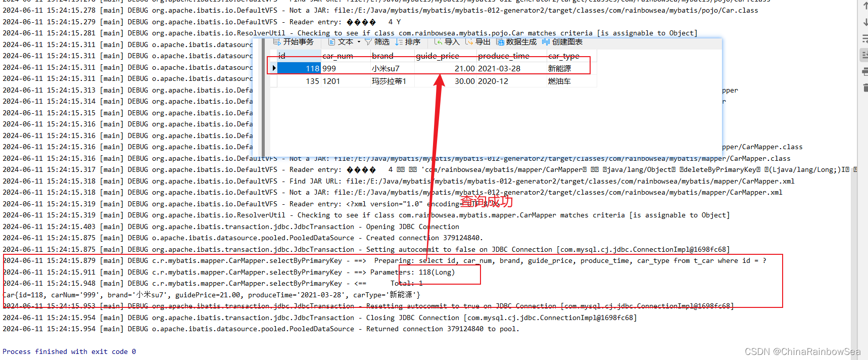Click the 数据生成 data generation icon
Image resolution: width=868 pixels, height=360 pixels.
tap(500, 42)
